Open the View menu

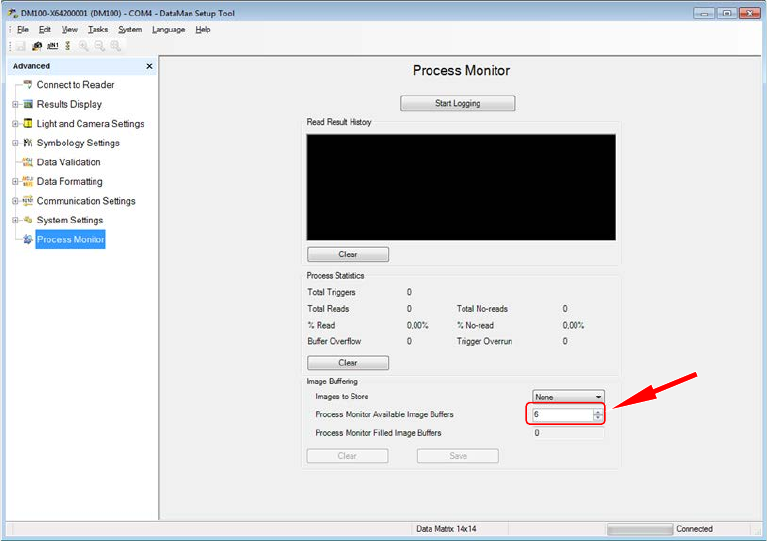tap(69, 29)
